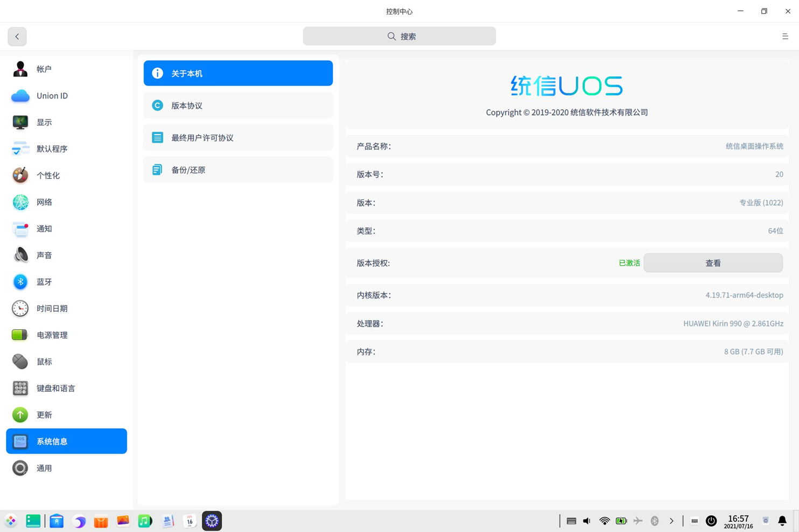Viewport: 799px width, 532px height.
Task: Open 声音 sound settings
Action: click(66, 255)
